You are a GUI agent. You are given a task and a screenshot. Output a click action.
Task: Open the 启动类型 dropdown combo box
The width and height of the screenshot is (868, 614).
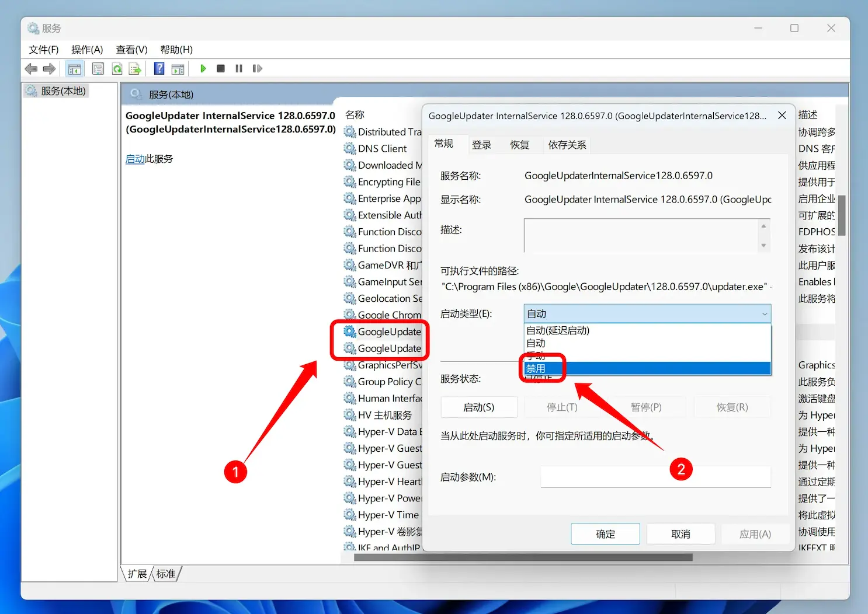point(647,314)
